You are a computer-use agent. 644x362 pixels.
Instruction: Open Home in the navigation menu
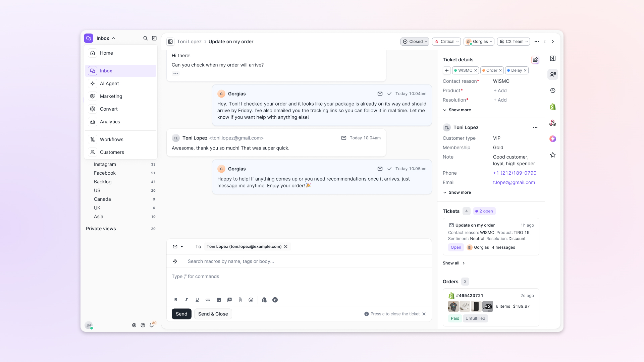121,53
